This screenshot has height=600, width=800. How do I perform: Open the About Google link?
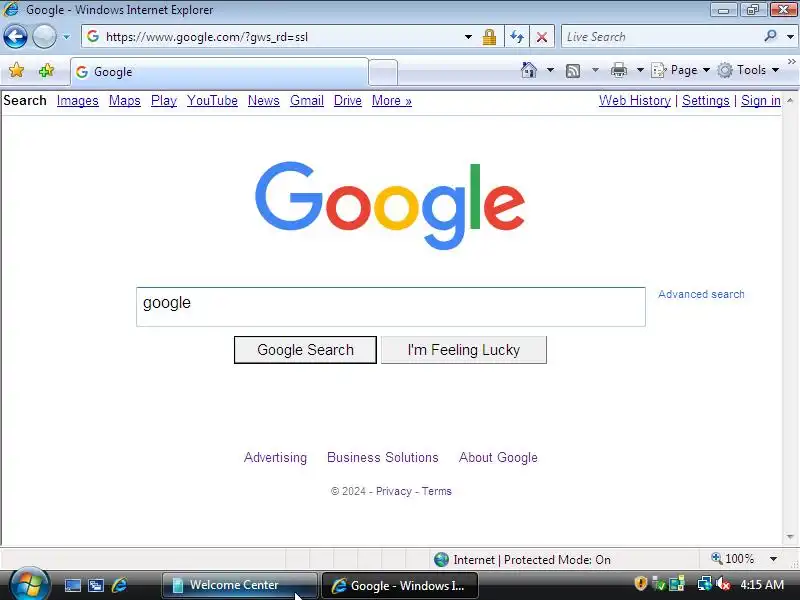498,457
